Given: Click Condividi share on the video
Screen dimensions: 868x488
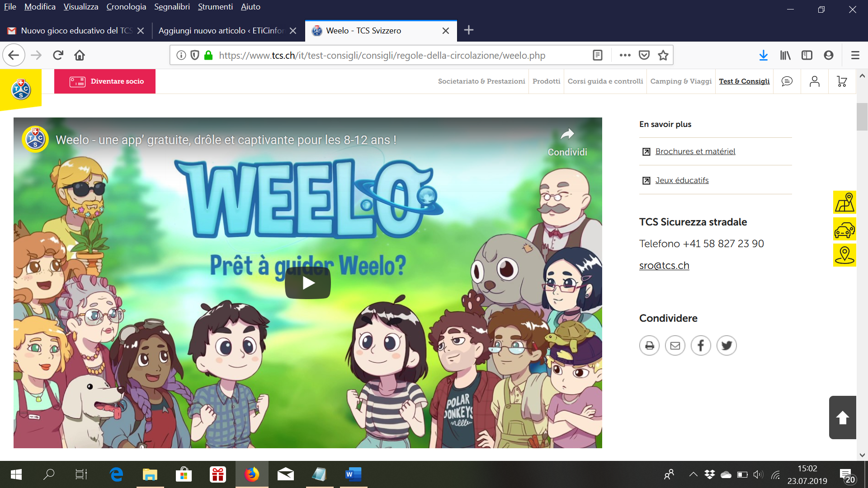Looking at the screenshot, I should (x=567, y=142).
